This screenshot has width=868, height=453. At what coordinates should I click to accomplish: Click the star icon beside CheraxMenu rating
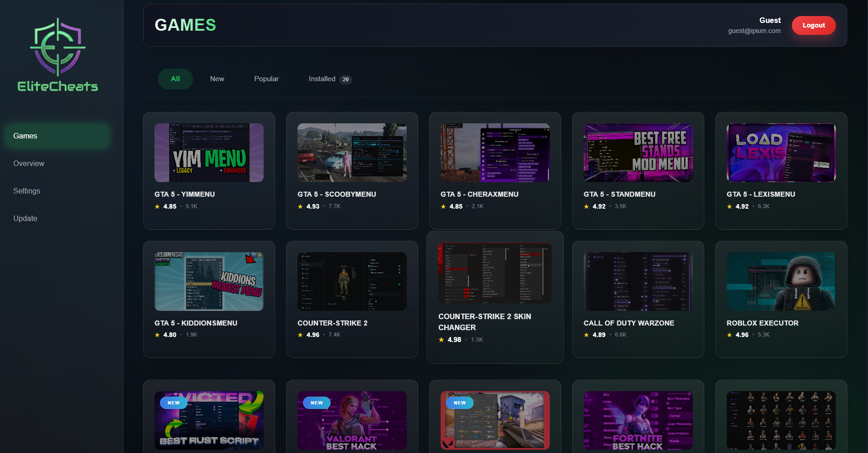tap(442, 206)
